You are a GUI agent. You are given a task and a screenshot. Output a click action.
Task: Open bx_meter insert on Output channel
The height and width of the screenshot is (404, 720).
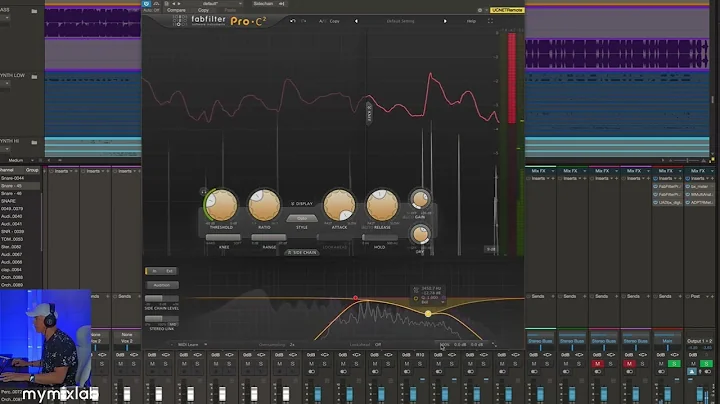click(699, 186)
